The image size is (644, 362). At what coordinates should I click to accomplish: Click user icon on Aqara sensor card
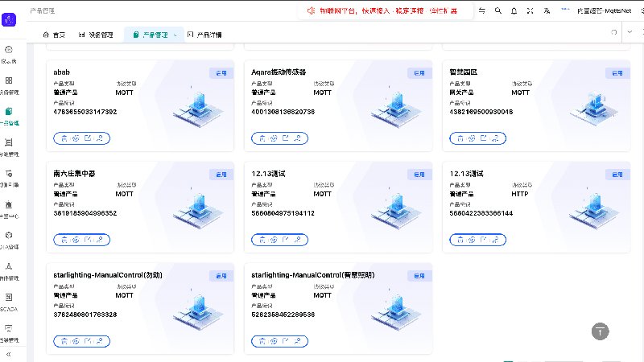[x=297, y=138]
